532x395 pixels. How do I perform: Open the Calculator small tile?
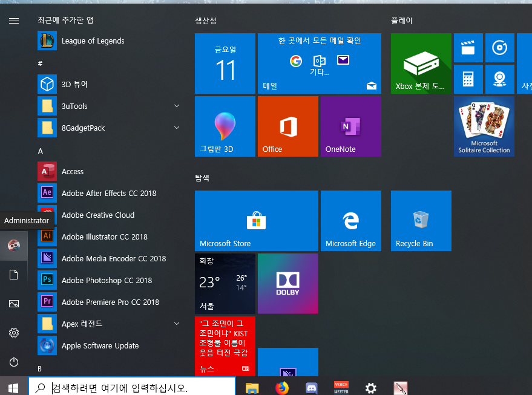pos(468,79)
